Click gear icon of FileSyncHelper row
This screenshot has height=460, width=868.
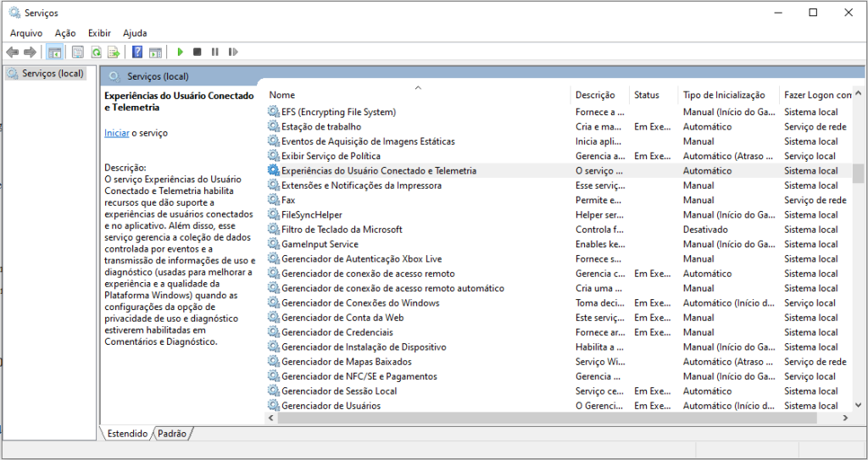click(x=274, y=215)
